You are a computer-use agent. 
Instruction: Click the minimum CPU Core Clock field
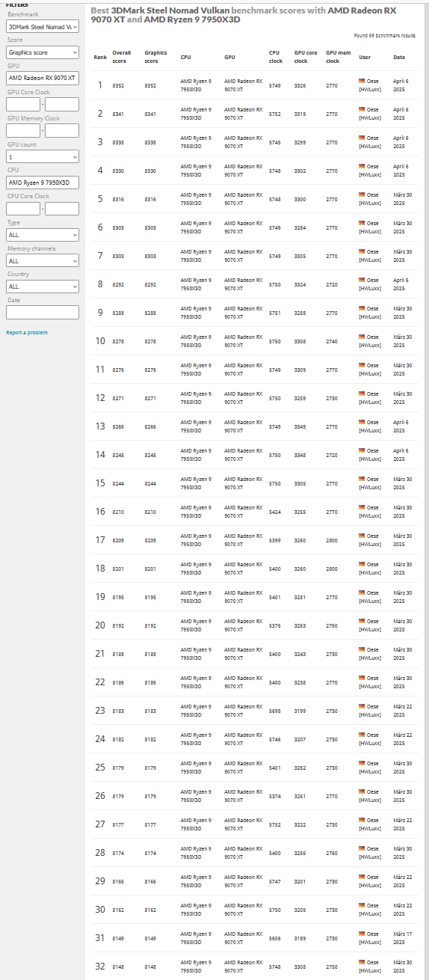coord(23,208)
